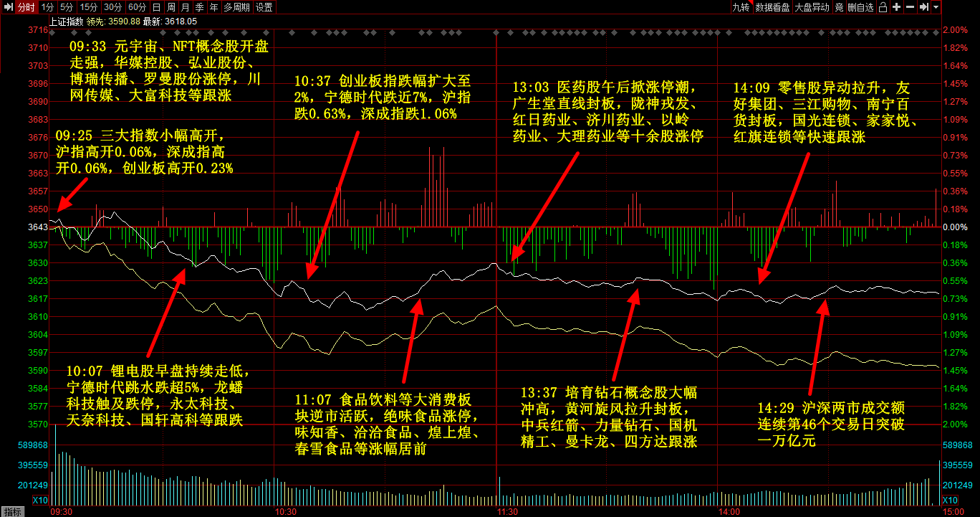Click the 删自选 button
This screenshot has height=517, width=980.
pos(860,7)
